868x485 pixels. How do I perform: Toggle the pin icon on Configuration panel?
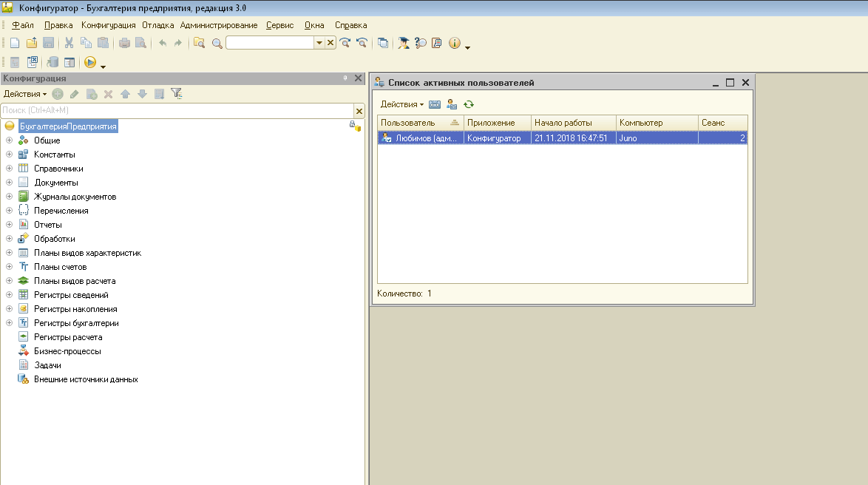[x=345, y=78]
